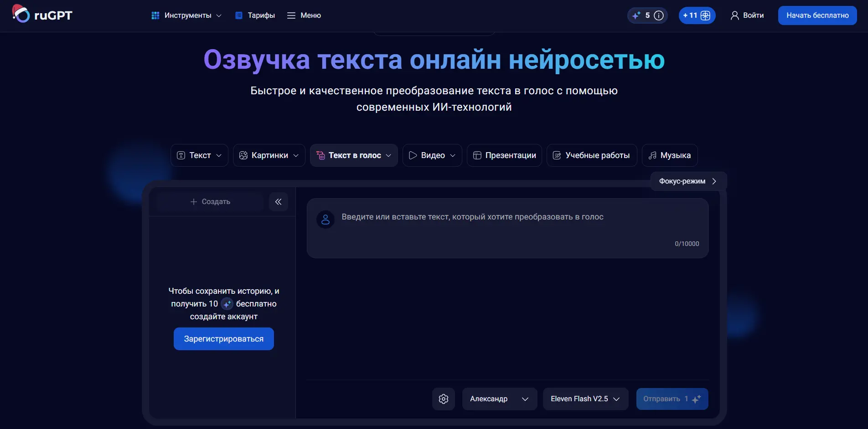This screenshot has width=868, height=429.
Task: Click the ruGPT logo
Action: tap(41, 14)
